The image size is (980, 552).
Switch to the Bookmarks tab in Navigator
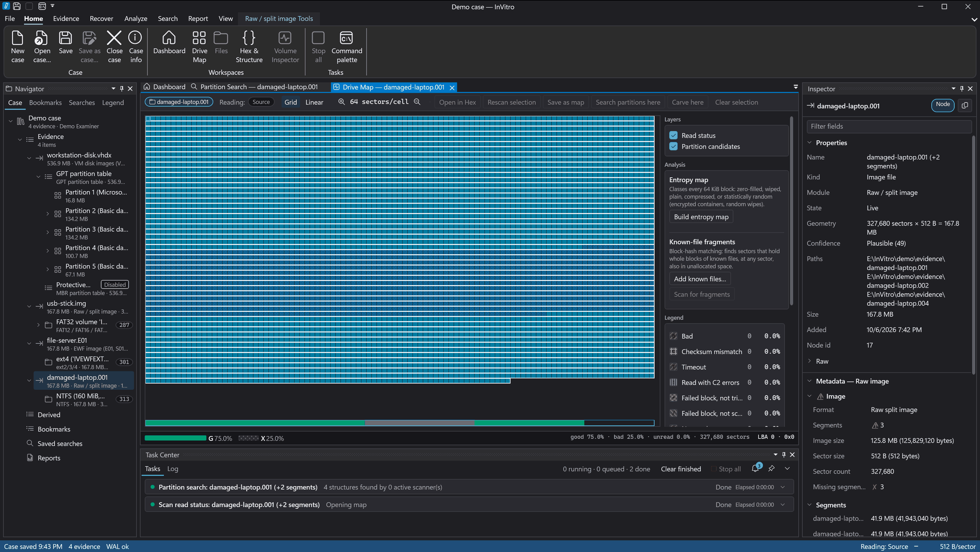coord(45,103)
